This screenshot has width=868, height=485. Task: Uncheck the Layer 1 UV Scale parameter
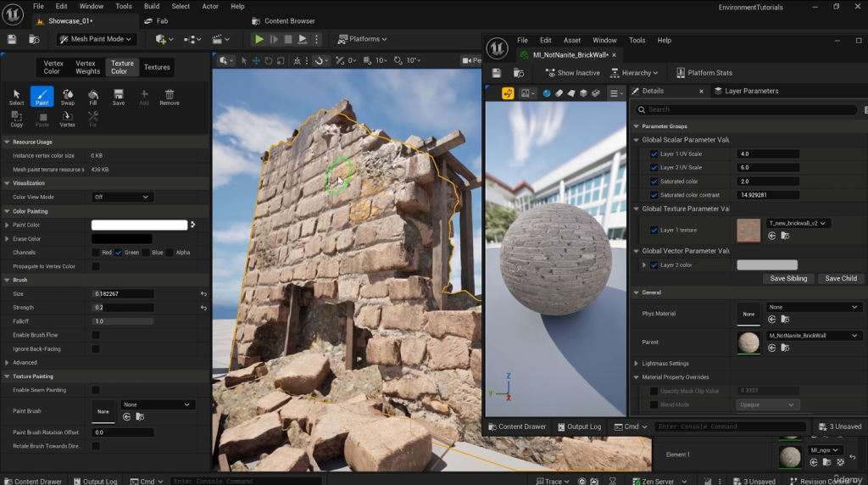pyautogui.click(x=654, y=154)
